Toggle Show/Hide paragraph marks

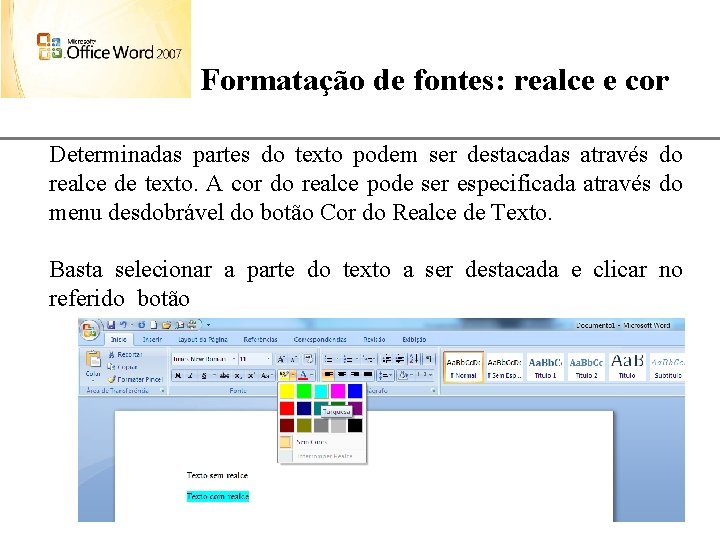pos(428,359)
